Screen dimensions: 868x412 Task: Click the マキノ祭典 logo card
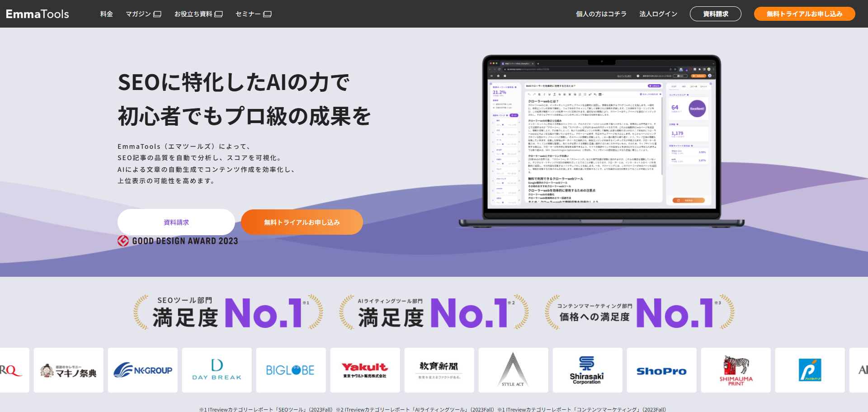(x=69, y=370)
